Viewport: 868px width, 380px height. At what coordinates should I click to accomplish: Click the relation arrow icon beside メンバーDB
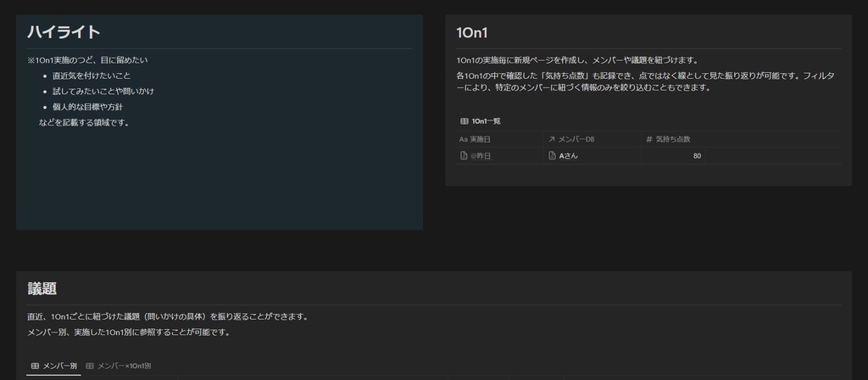pos(551,140)
